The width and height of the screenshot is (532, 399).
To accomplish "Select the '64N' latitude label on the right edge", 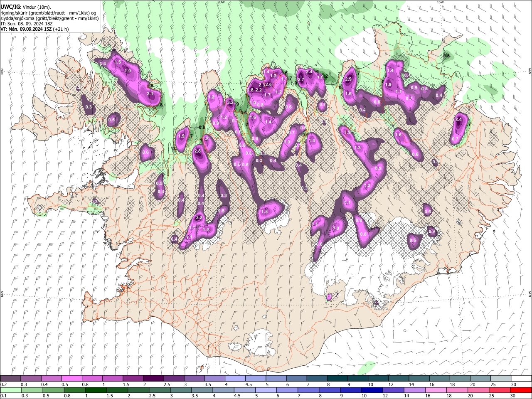I will tap(530, 294).
